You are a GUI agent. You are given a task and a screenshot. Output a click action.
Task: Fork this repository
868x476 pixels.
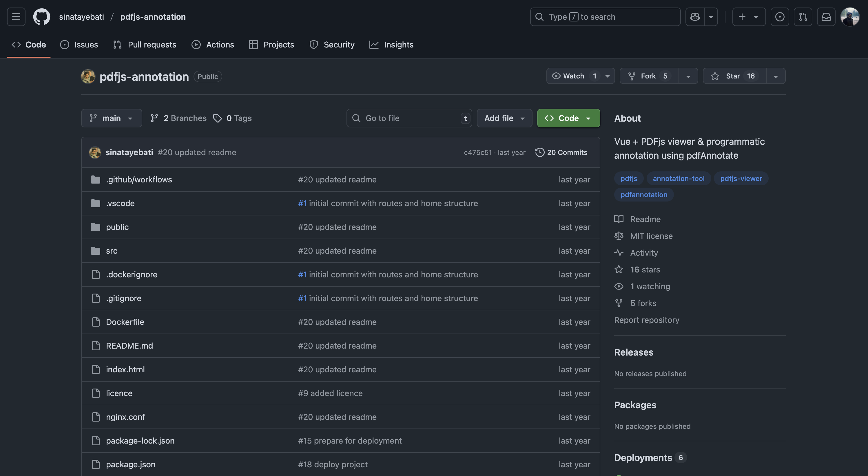tap(649, 76)
